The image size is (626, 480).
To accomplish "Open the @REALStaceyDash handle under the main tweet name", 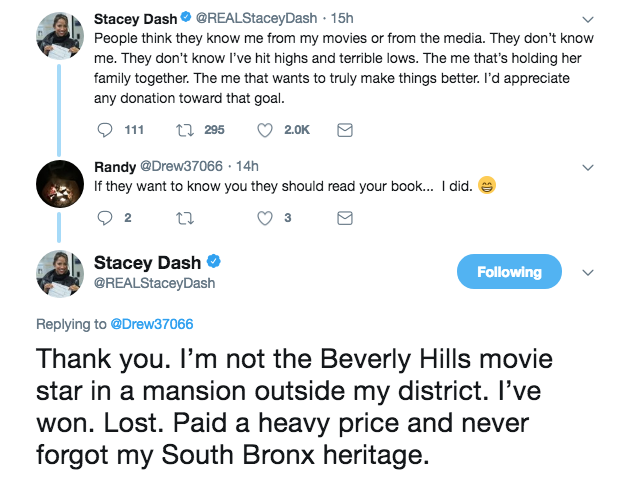I will tap(154, 284).
